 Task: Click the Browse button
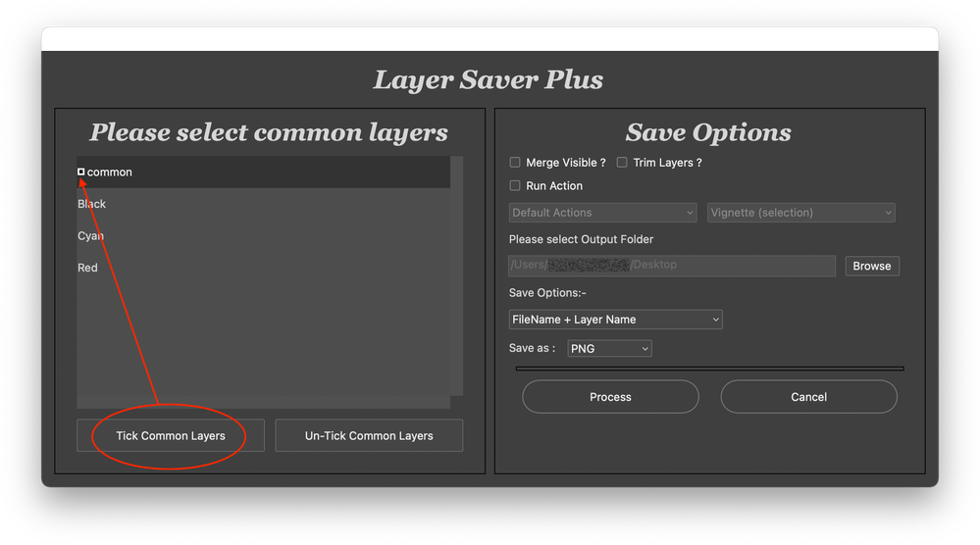point(872,266)
